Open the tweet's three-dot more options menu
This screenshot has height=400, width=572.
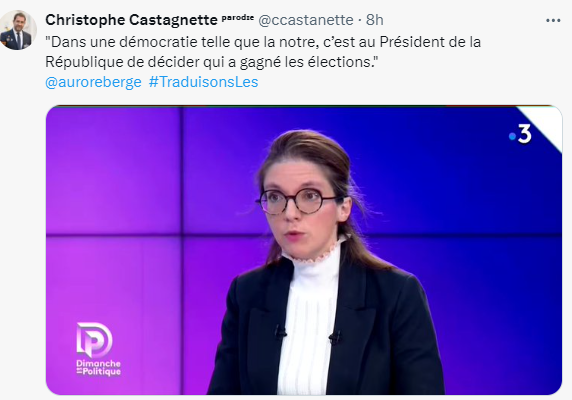click(x=553, y=20)
